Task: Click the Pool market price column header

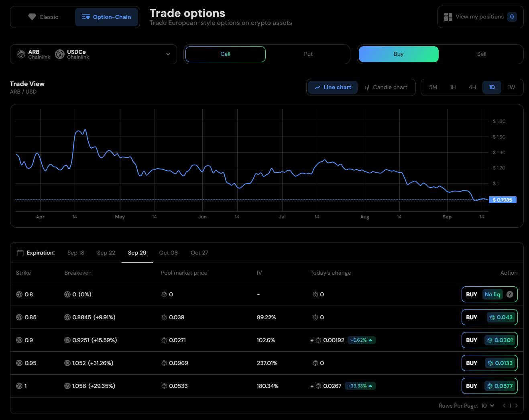Action: (x=184, y=273)
